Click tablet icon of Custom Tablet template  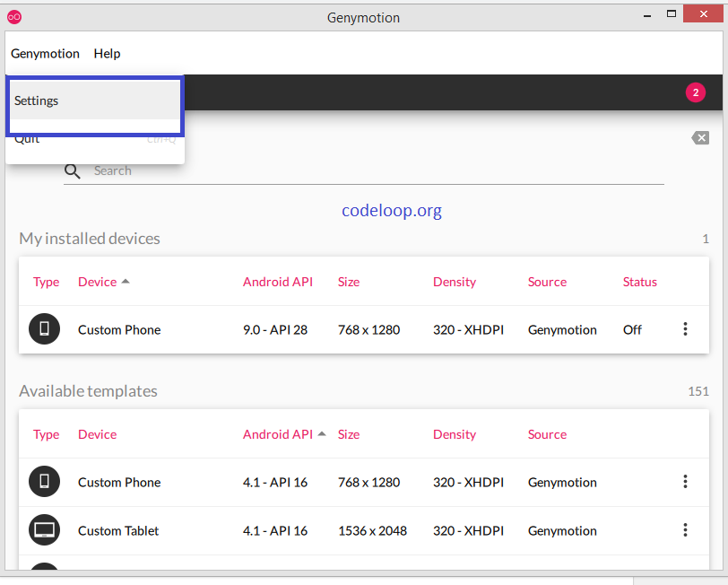point(45,529)
